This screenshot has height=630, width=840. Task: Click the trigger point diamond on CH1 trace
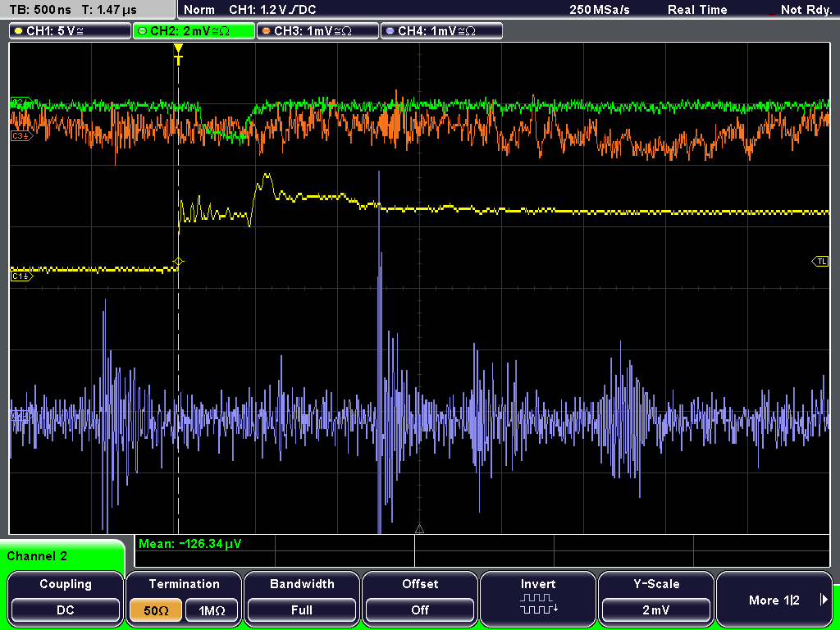click(178, 262)
